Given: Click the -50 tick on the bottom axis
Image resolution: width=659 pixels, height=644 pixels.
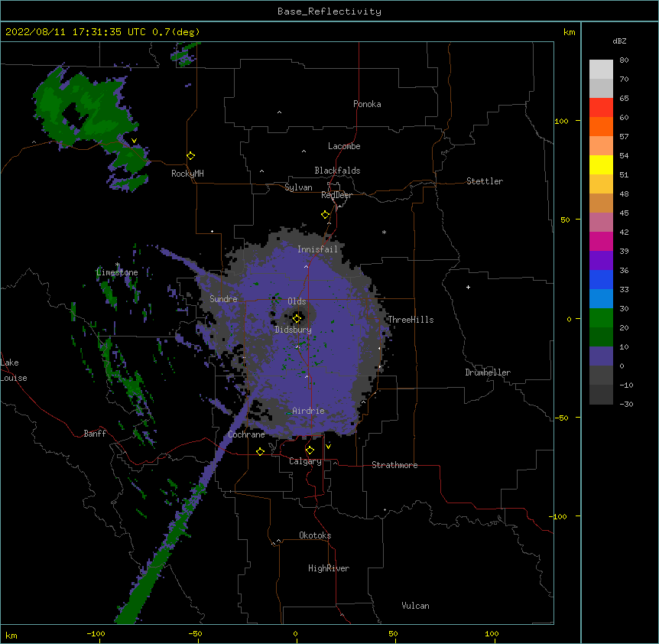Looking at the screenshot, I should click(x=195, y=633).
